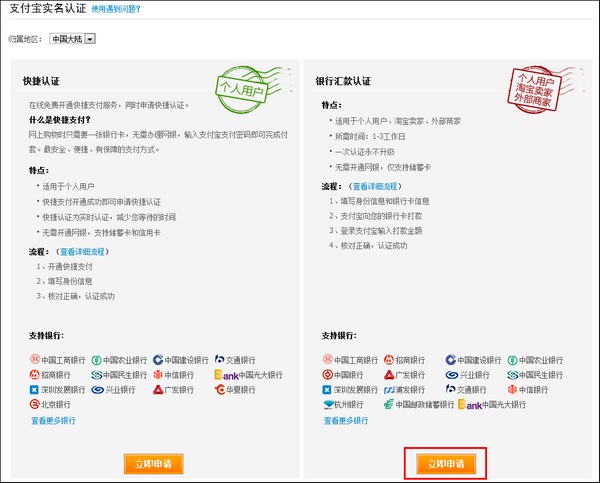Image resolution: width=600 pixels, height=483 pixels.
Task: Click 华夏银行 logo
Action: [235, 390]
